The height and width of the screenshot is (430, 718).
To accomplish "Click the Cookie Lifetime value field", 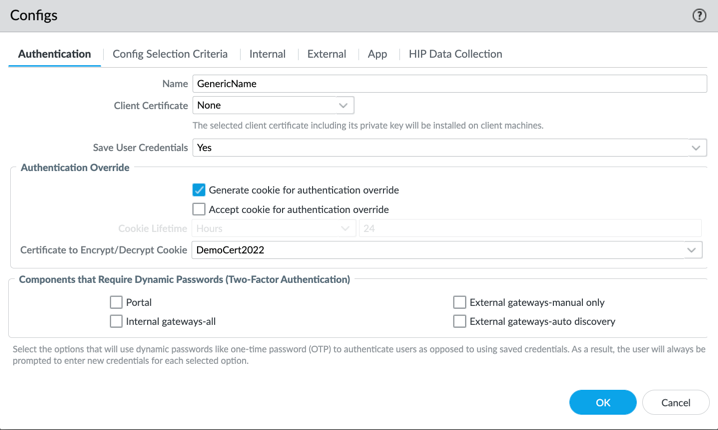I will 530,229.
